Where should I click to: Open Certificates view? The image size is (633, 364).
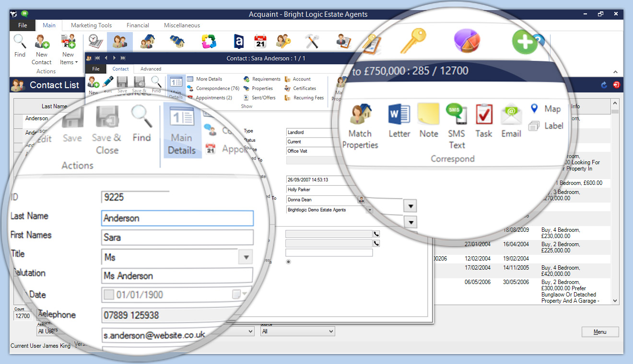coord(300,88)
